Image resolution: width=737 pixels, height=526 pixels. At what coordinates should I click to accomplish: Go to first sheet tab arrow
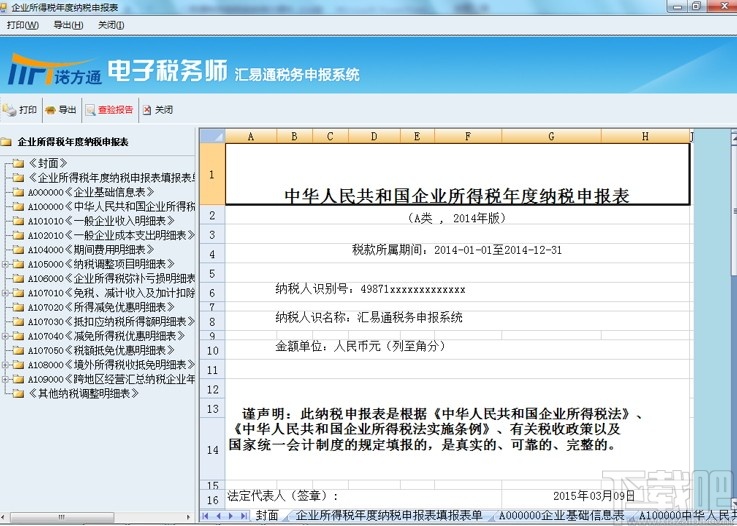205,516
